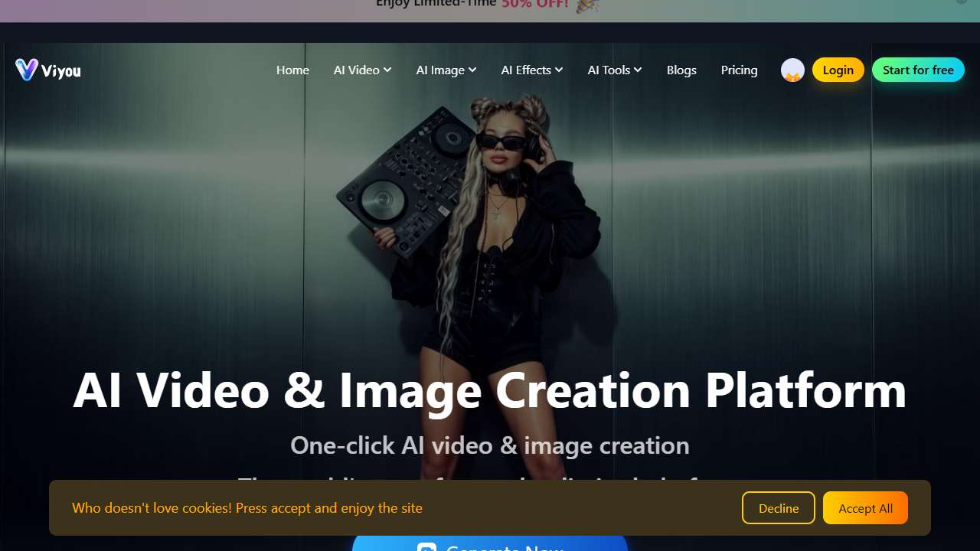980x551 pixels.
Task: Open the Blogs page from navigation
Action: click(681, 70)
